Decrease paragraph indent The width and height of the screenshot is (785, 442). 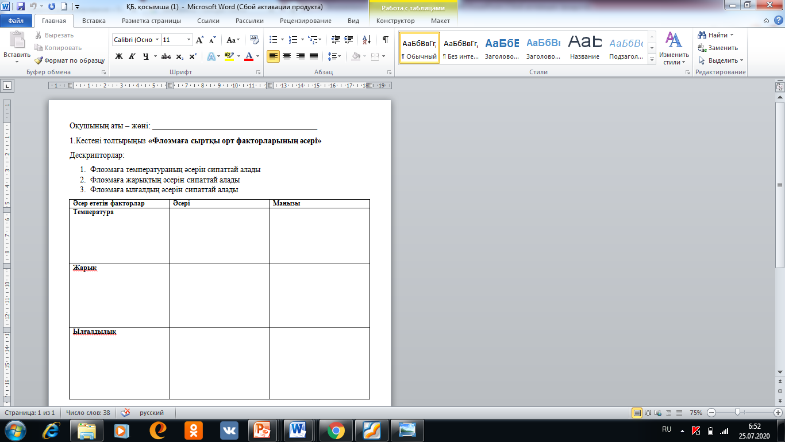coord(335,40)
